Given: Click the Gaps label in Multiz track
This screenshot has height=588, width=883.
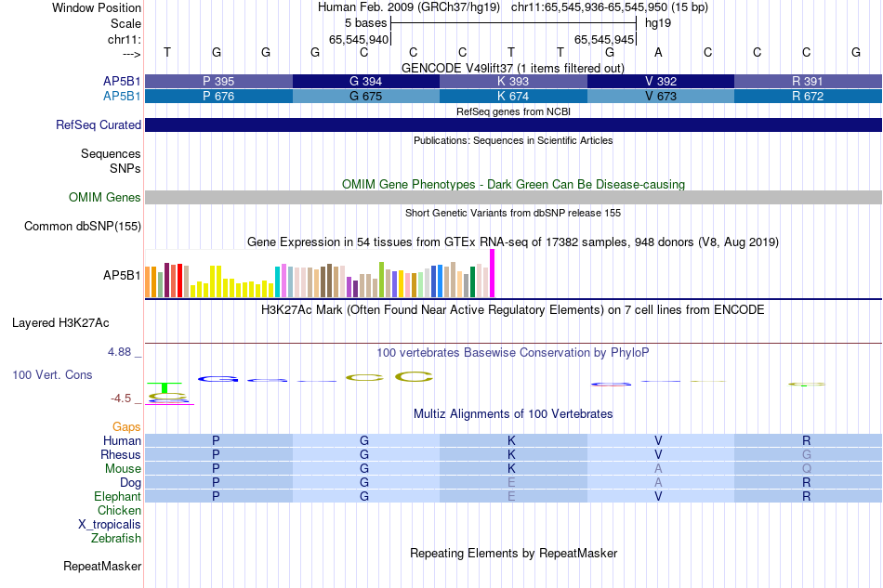Looking at the screenshot, I should (126, 426).
